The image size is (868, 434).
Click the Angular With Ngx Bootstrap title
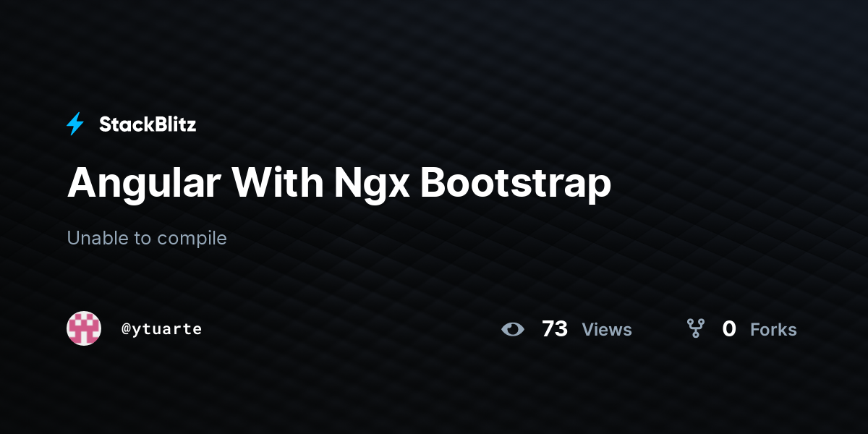(x=339, y=184)
